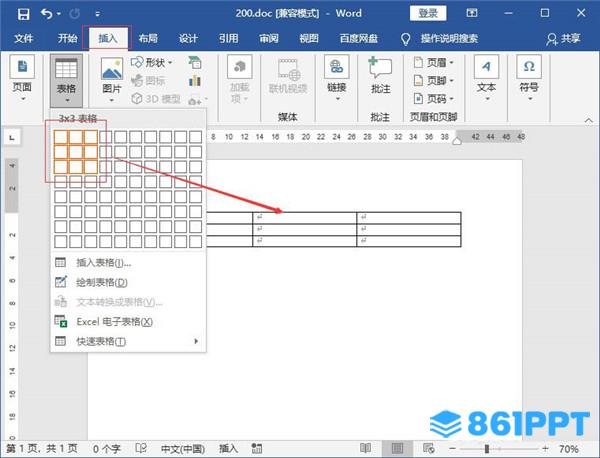Open the 页眉 header dropdown
The height and width of the screenshot is (458, 600).
tap(434, 62)
